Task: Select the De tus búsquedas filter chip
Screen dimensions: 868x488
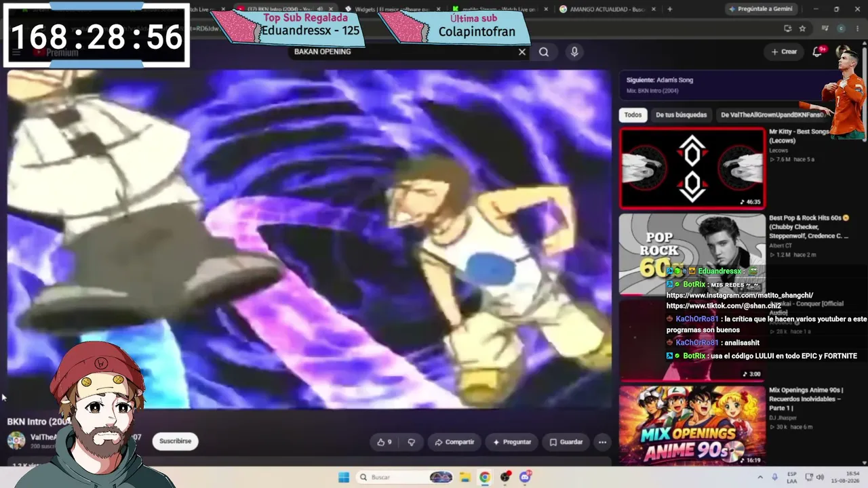Action: point(681,115)
